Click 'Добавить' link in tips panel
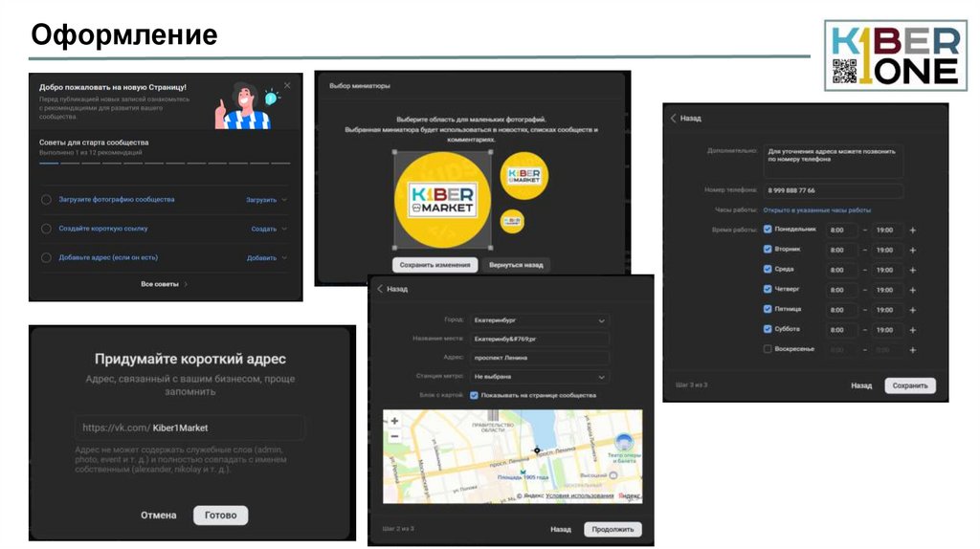 pyautogui.click(x=262, y=257)
